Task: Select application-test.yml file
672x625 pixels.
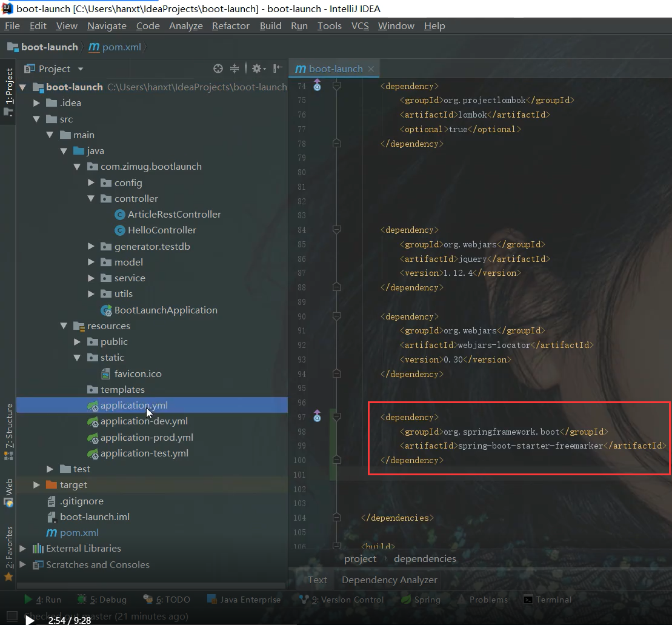Action: point(144,453)
